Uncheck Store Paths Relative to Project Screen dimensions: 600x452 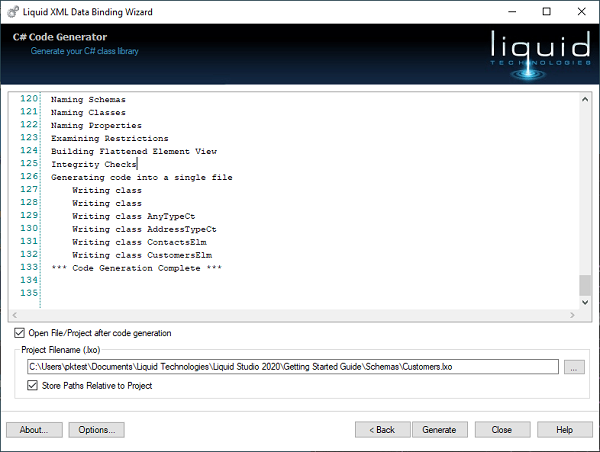35,385
